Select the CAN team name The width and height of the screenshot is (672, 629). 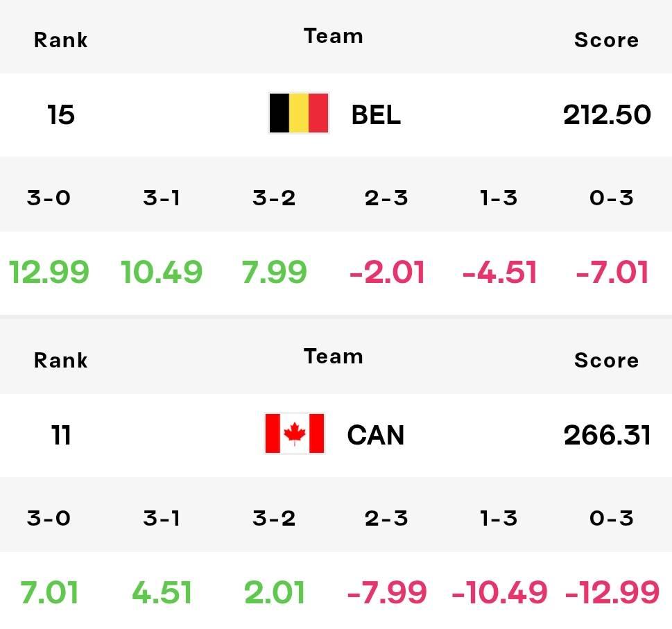pyautogui.click(x=375, y=435)
